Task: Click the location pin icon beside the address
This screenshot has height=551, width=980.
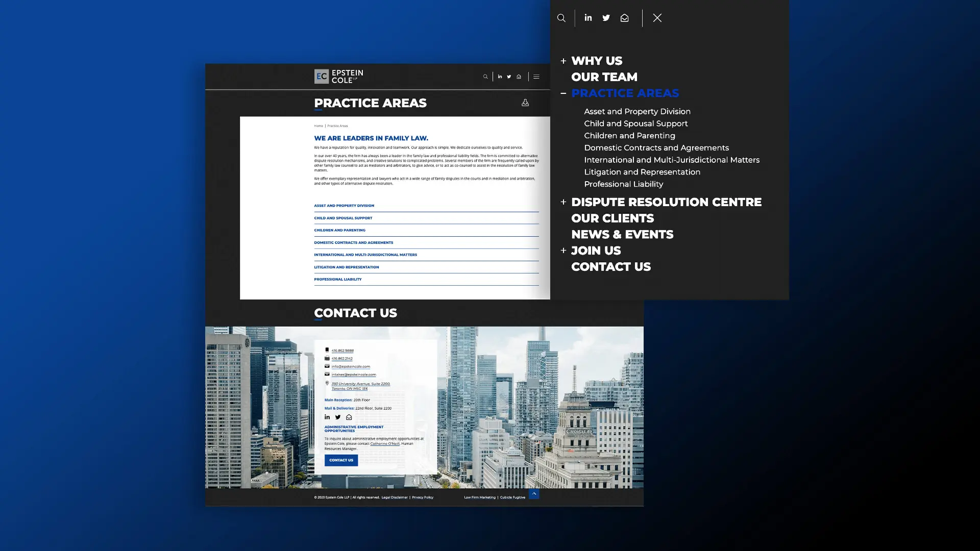Action: [x=327, y=384]
